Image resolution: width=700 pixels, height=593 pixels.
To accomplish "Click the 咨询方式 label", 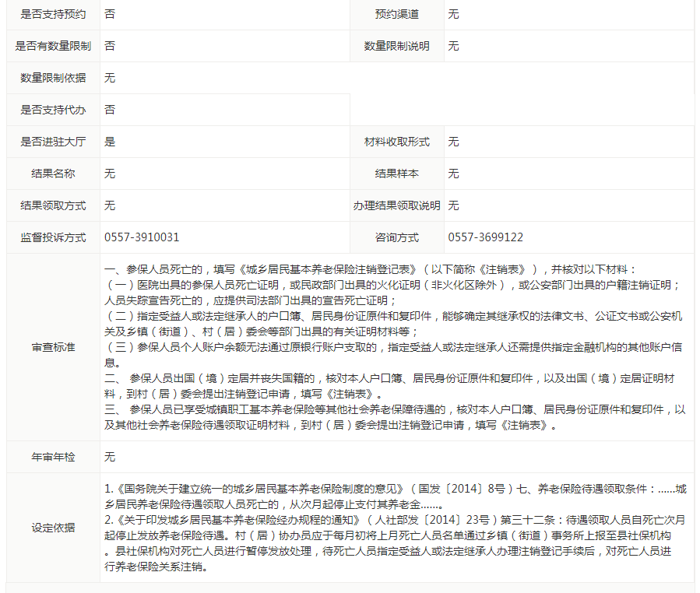I will (x=396, y=237).
